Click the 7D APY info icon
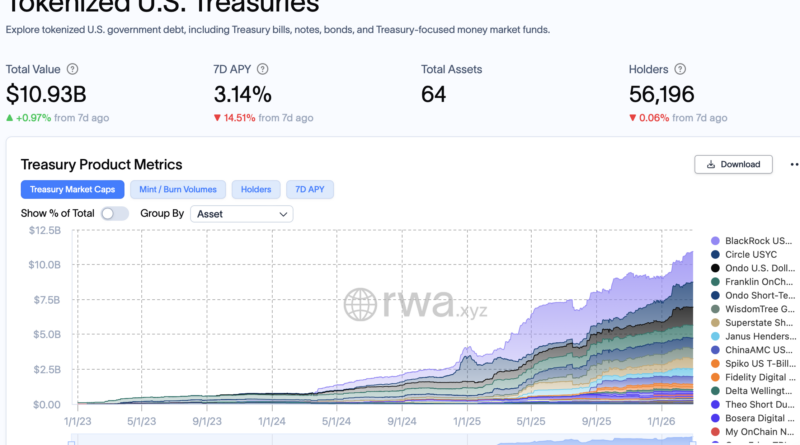 [263, 70]
